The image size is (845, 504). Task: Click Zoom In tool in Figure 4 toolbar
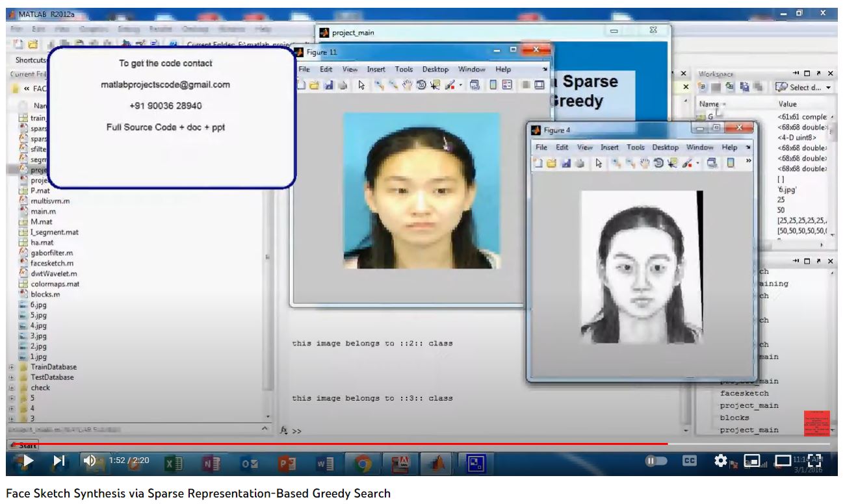[616, 163]
